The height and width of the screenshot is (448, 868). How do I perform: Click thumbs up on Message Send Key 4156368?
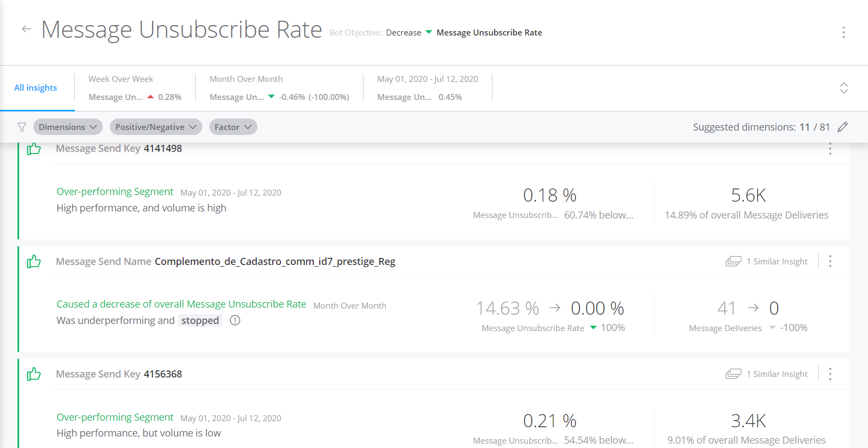click(34, 374)
